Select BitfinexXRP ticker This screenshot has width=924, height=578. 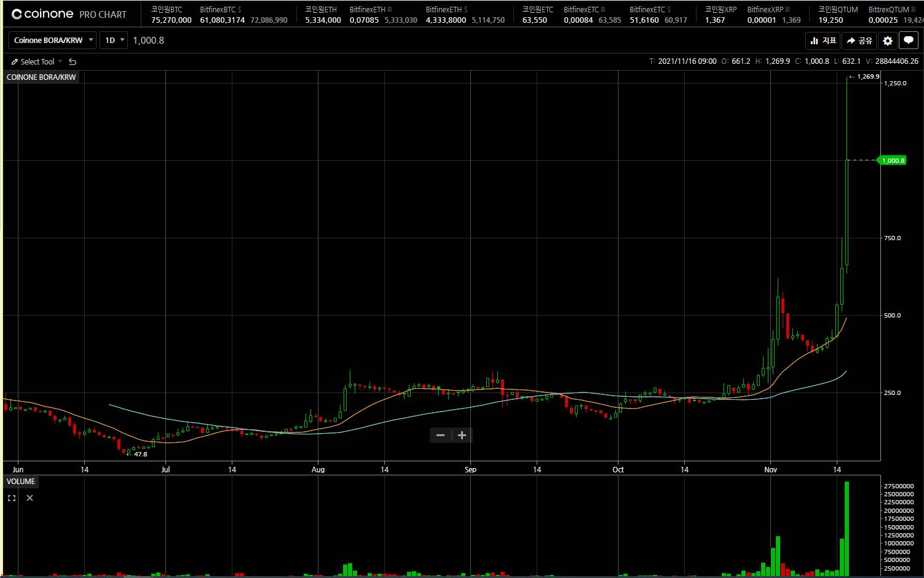[774, 15]
